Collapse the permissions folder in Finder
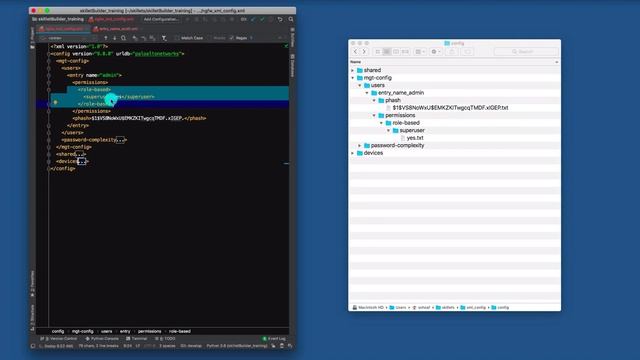 click(x=374, y=116)
